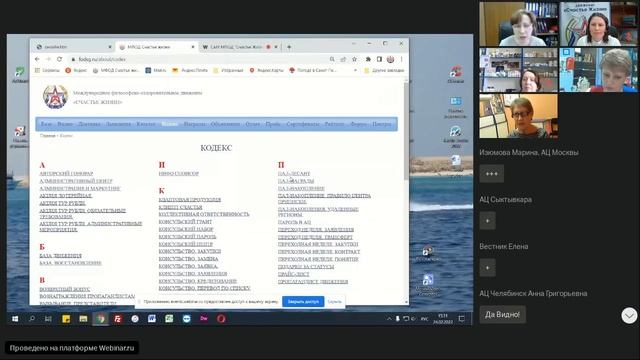Click the browser profile avatar icon
The height and width of the screenshot is (360, 640).
pyautogui.click(x=391, y=59)
